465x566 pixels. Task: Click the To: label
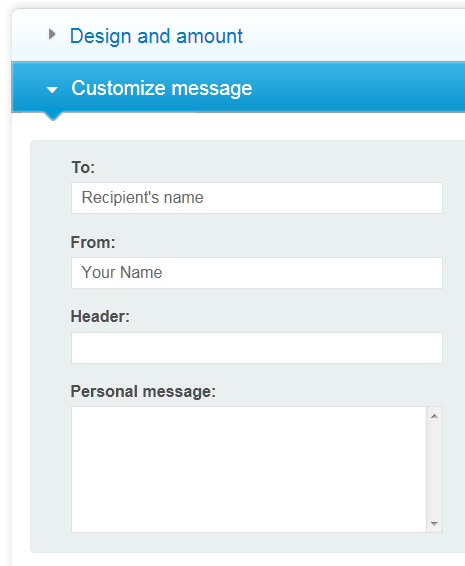tap(83, 167)
